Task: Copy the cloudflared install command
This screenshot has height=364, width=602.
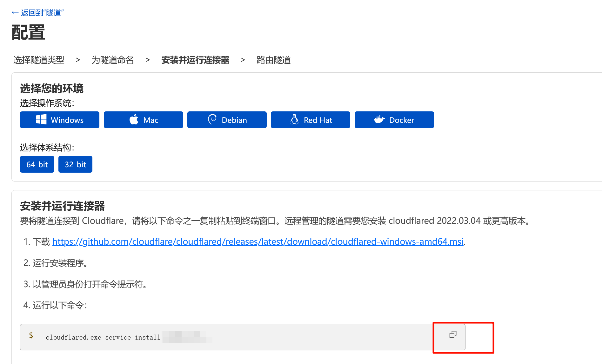Action: (x=453, y=334)
